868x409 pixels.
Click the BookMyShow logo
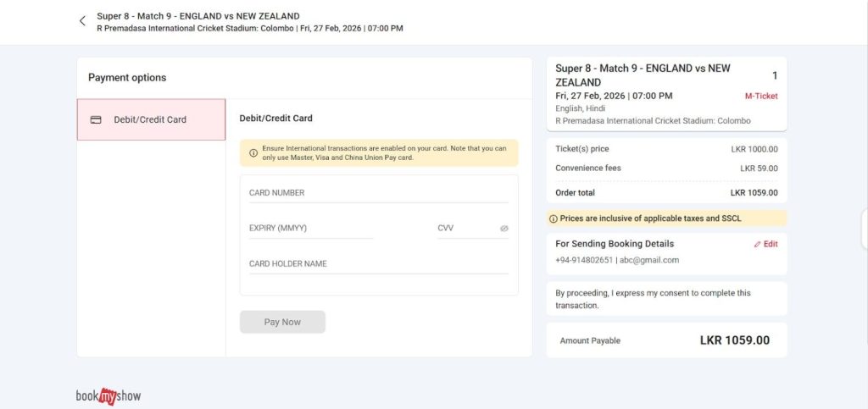pos(108,395)
